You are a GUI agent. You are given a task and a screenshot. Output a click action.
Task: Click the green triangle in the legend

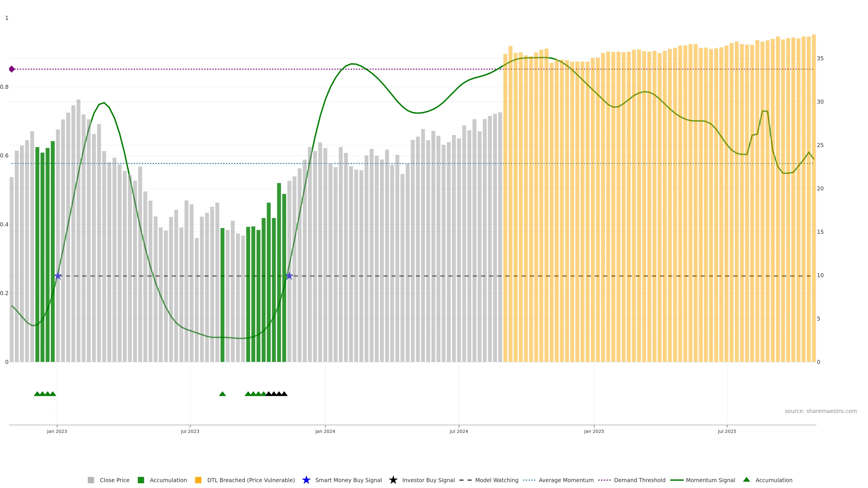point(746,480)
